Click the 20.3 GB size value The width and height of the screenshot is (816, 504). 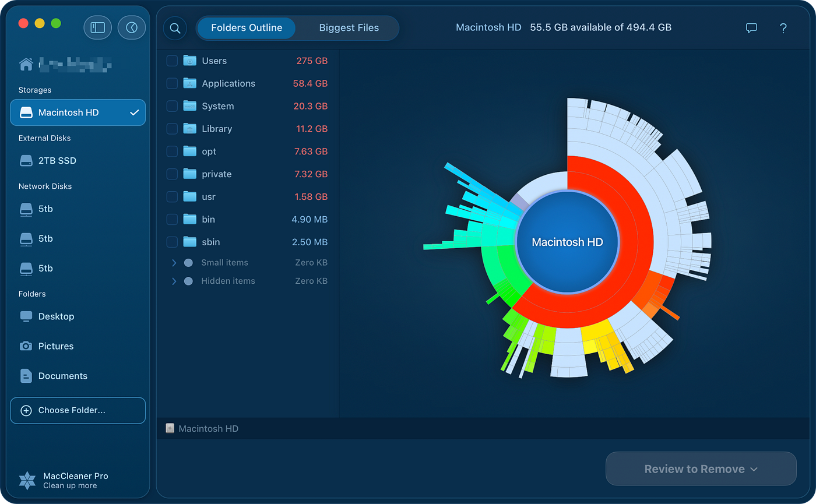(310, 106)
